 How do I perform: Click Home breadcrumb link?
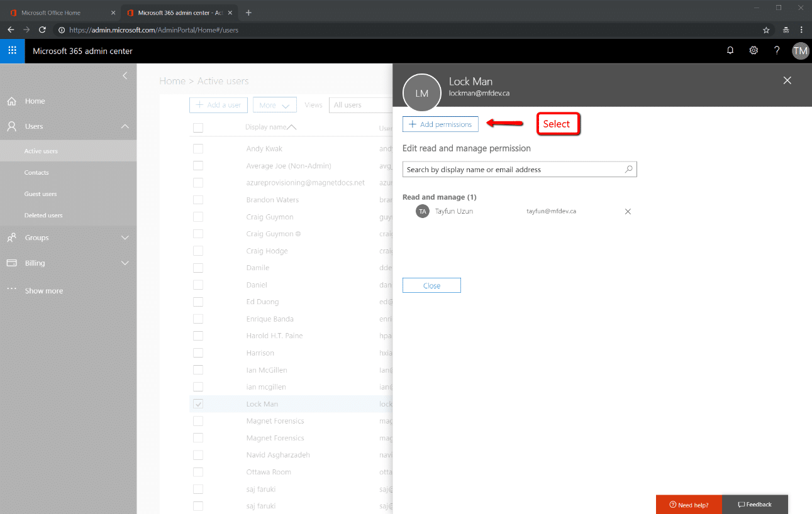point(172,81)
